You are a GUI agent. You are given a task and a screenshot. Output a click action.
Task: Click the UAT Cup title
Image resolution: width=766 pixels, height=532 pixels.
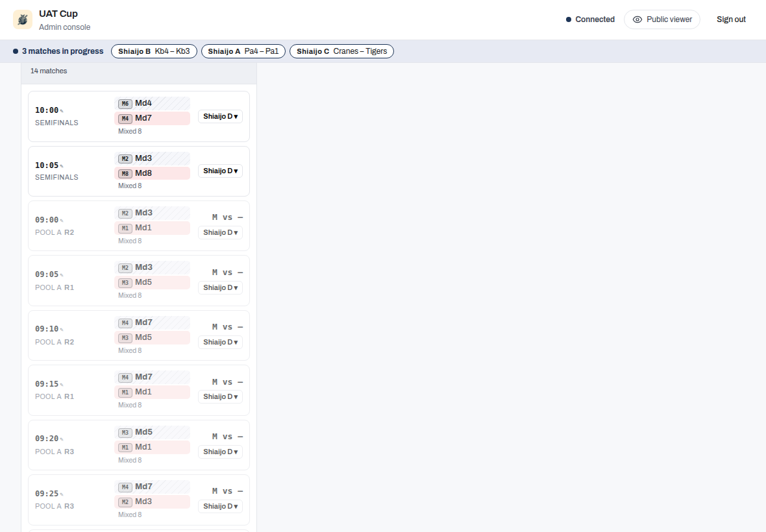pos(58,14)
